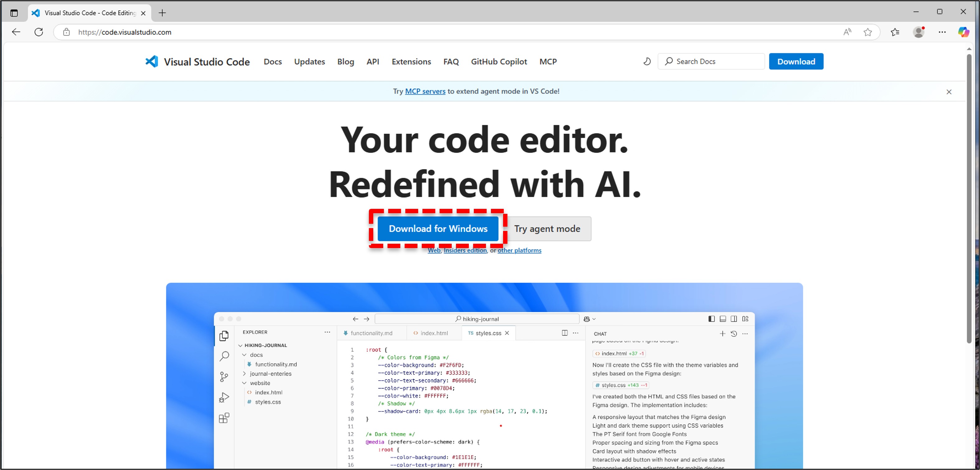980x470 pixels.
Task: Add page to favorites star icon
Action: click(867, 32)
